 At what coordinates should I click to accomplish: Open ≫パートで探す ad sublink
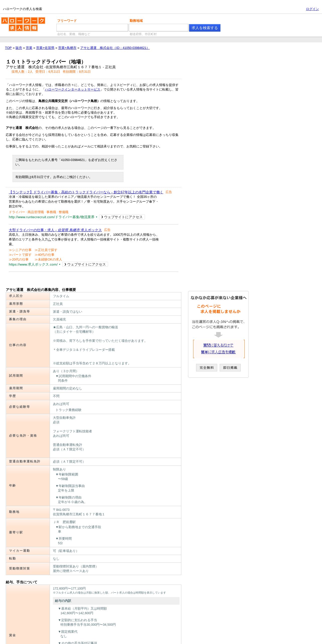(20, 255)
